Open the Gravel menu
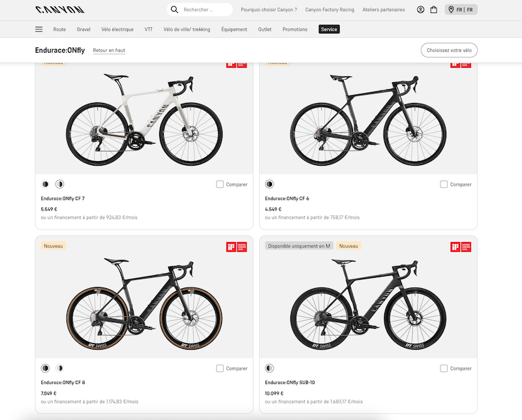Screen dimensions: 522x420 (x=84, y=29)
